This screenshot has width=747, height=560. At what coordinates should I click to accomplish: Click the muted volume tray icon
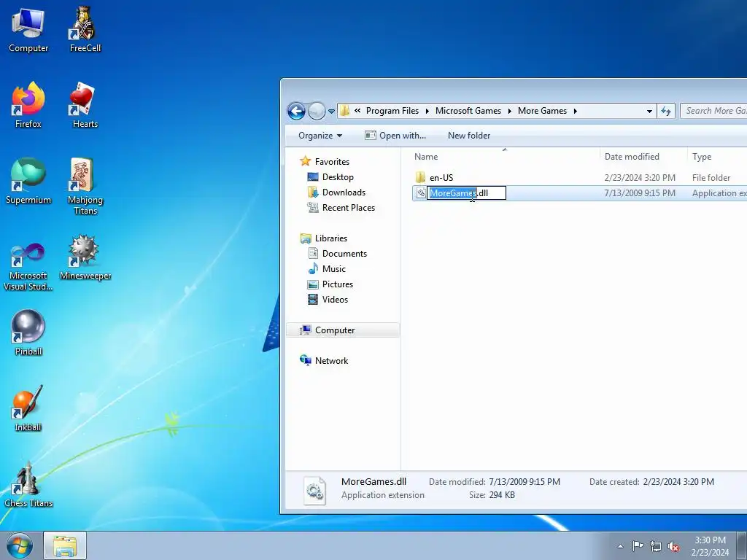click(x=673, y=547)
